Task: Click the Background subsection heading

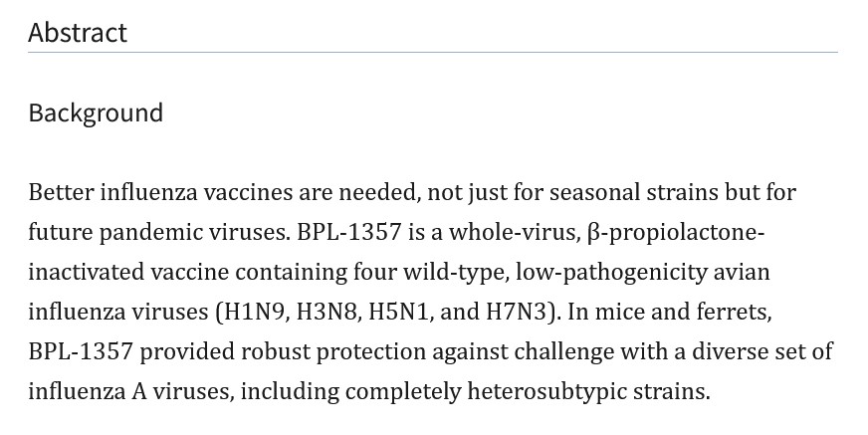Action: [x=96, y=113]
